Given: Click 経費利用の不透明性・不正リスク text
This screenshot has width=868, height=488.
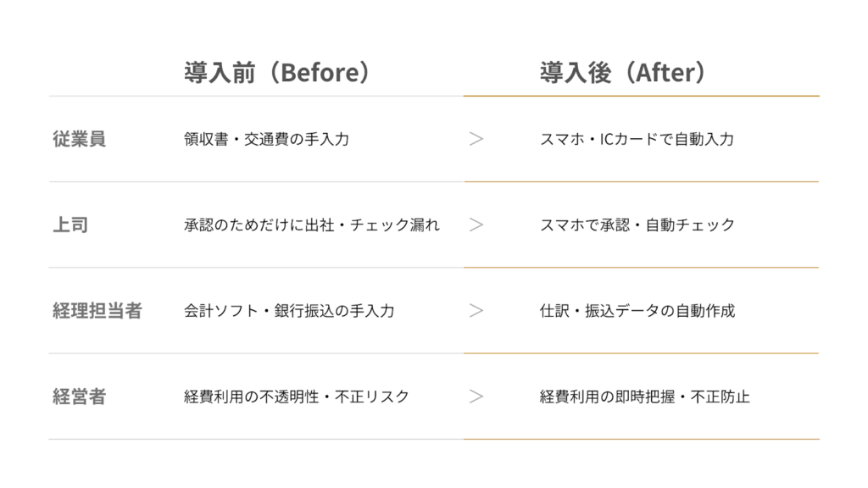Looking at the screenshot, I should [x=297, y=396].
